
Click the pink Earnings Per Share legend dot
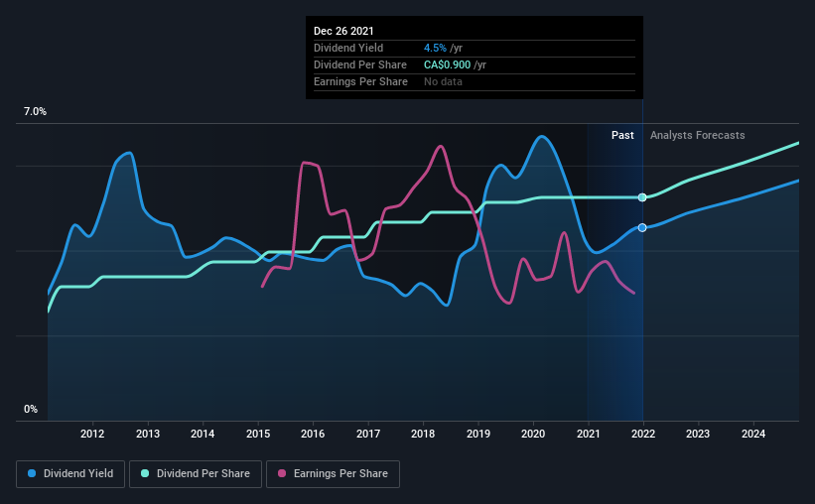point(282,473)
